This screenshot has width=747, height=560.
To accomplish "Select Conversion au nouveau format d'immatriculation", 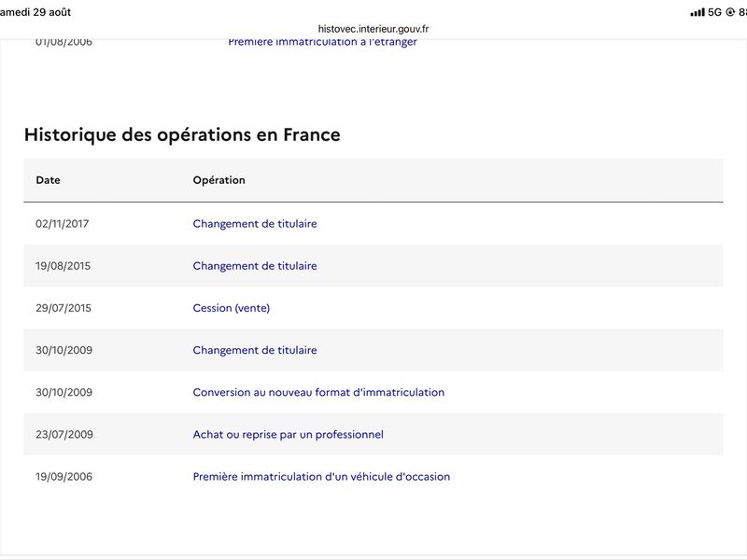I will coord(318,392).
